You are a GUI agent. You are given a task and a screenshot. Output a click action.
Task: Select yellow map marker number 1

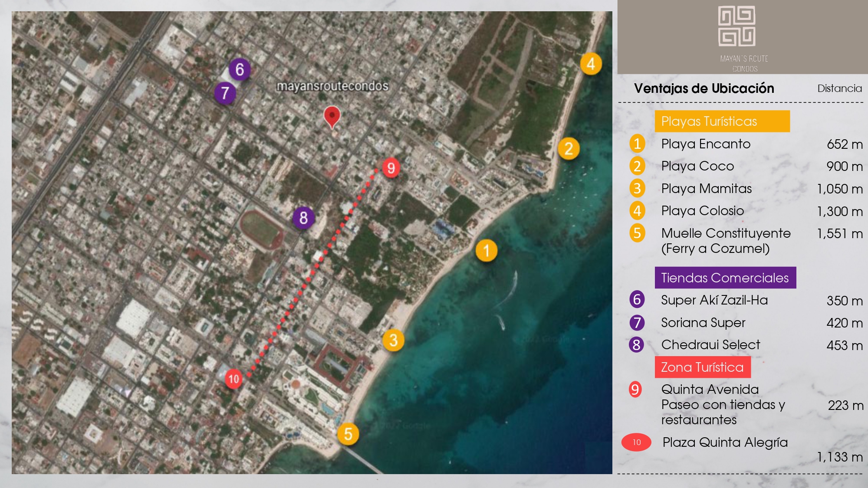click(x=486, y=251)
